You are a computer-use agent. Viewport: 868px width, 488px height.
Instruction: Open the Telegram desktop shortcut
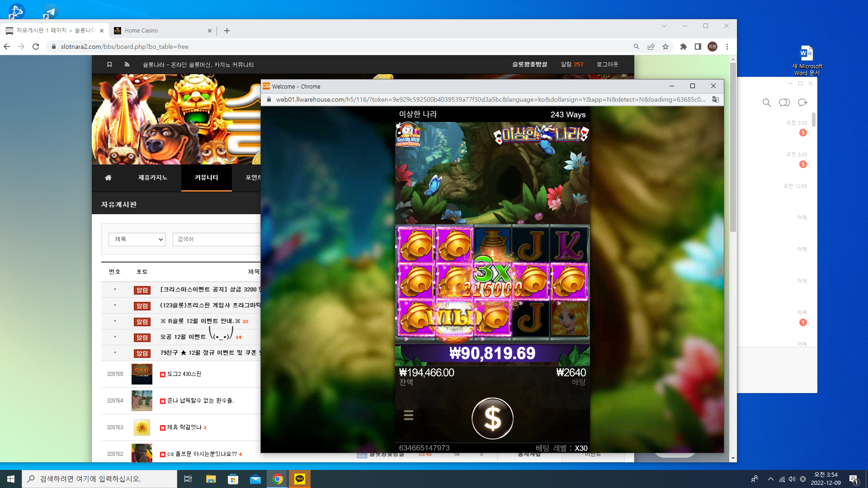click(x=50, y=11)
